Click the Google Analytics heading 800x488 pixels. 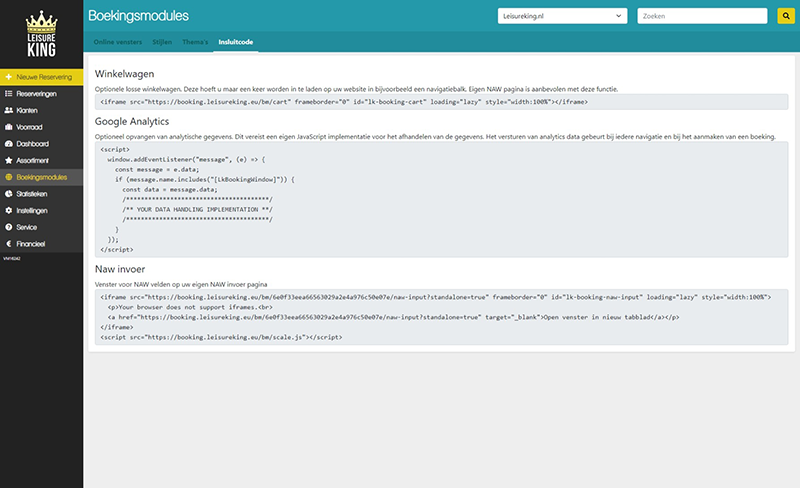[132, 121]
